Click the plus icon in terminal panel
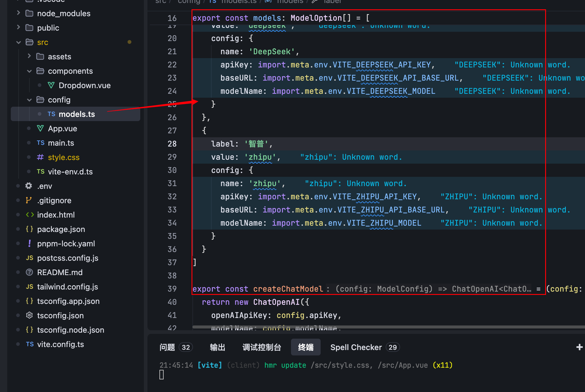 tap(579, 347)
